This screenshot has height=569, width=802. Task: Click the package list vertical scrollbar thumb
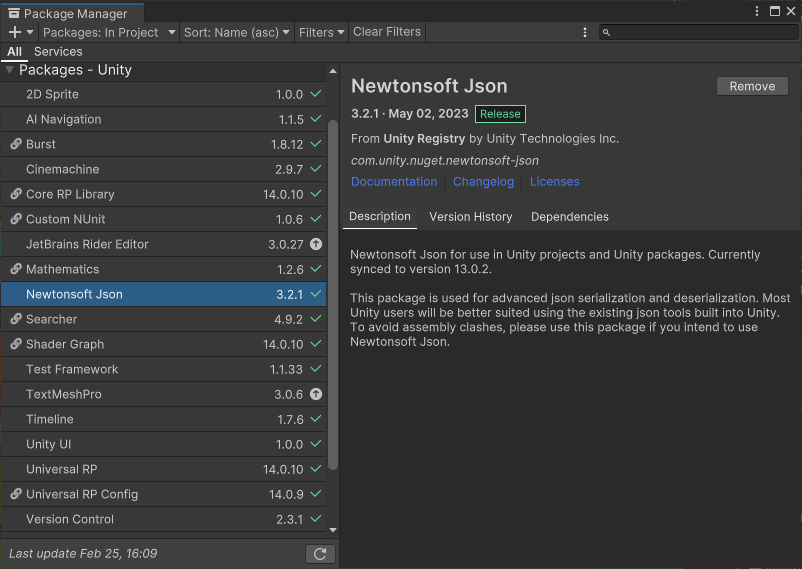point(333,295)
